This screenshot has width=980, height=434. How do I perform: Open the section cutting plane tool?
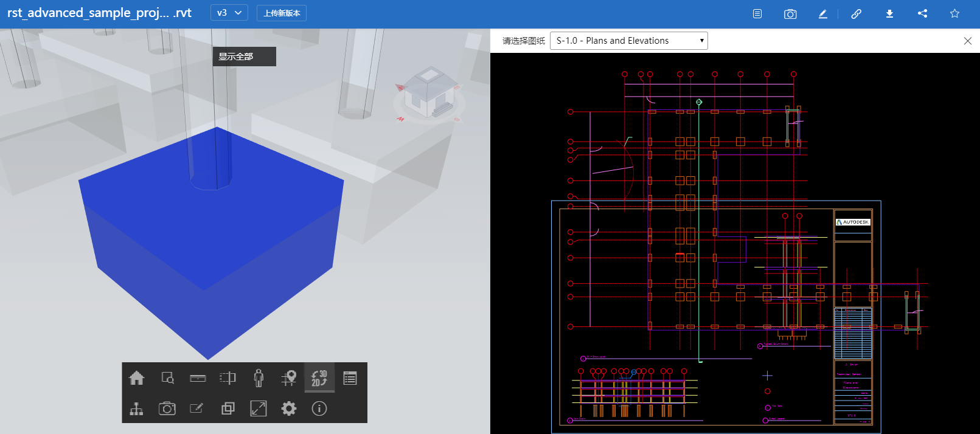(228, 378)
